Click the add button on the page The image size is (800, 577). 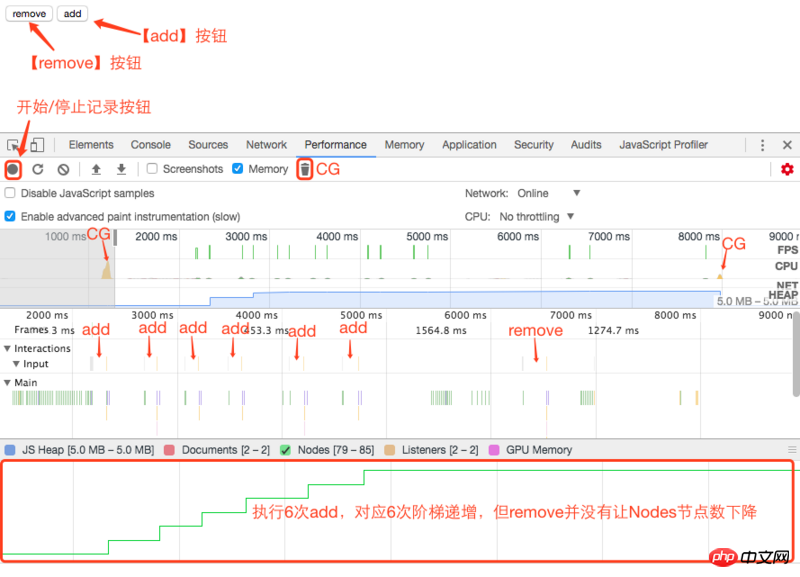pyautogui.click(x=71, y=13)
